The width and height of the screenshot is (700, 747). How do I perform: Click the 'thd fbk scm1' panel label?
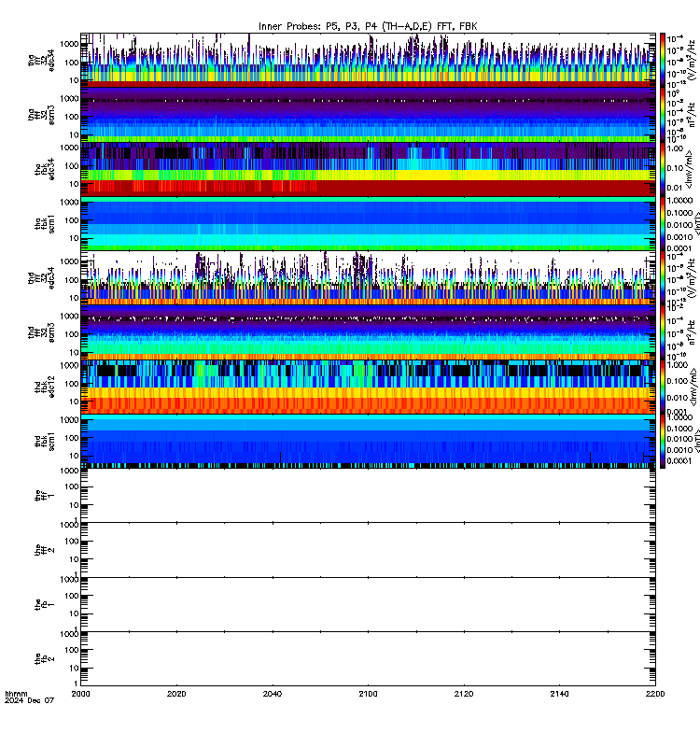point(45,442)
